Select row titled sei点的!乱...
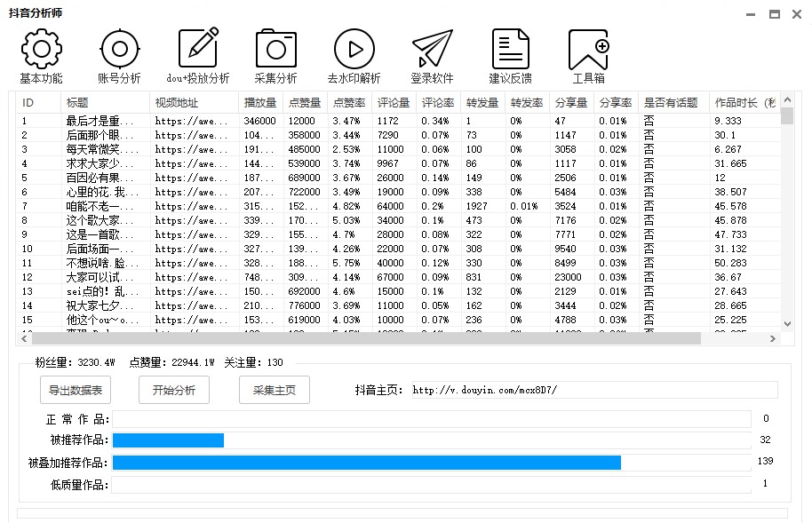 pyautogui.click(x=398, y=291)
